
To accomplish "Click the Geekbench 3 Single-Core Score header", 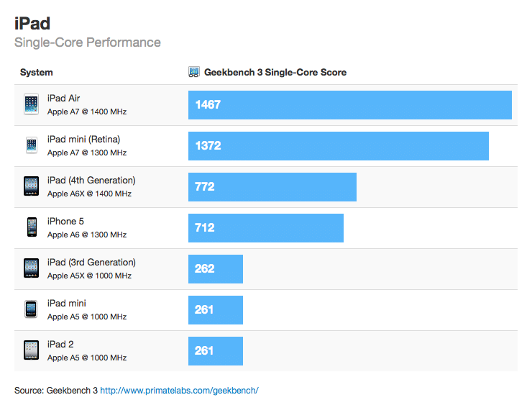I will click(x=275, y=73).
